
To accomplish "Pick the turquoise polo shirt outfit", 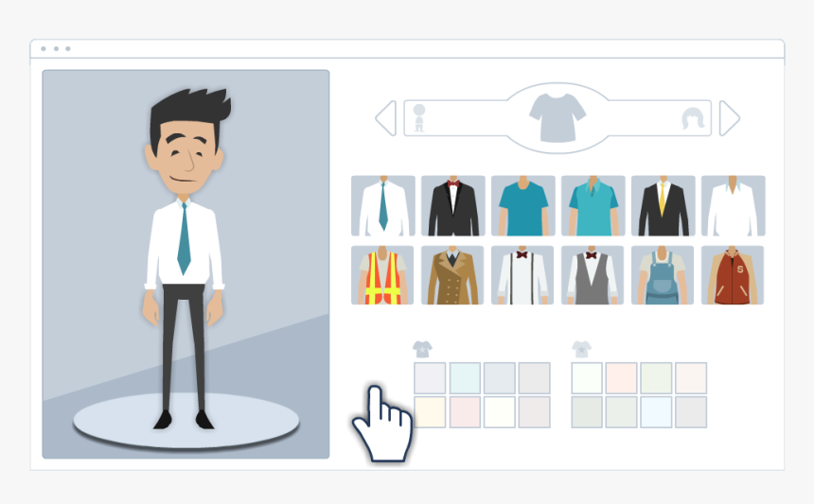I will (x=593, y=206).
